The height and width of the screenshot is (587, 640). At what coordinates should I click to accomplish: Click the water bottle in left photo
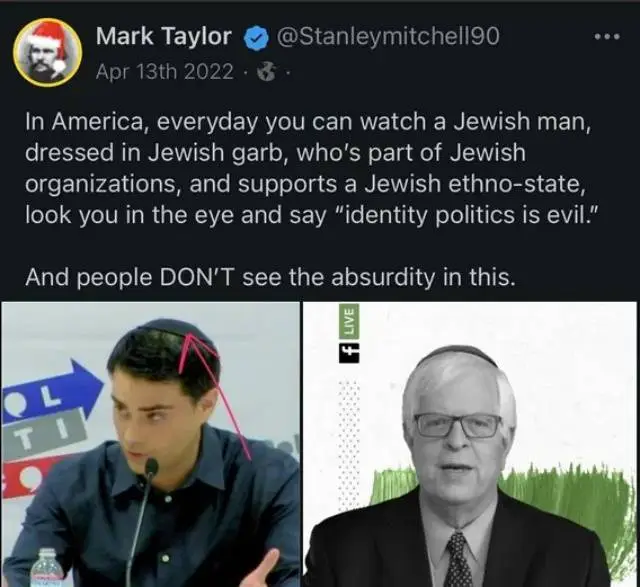pos(50,568)
